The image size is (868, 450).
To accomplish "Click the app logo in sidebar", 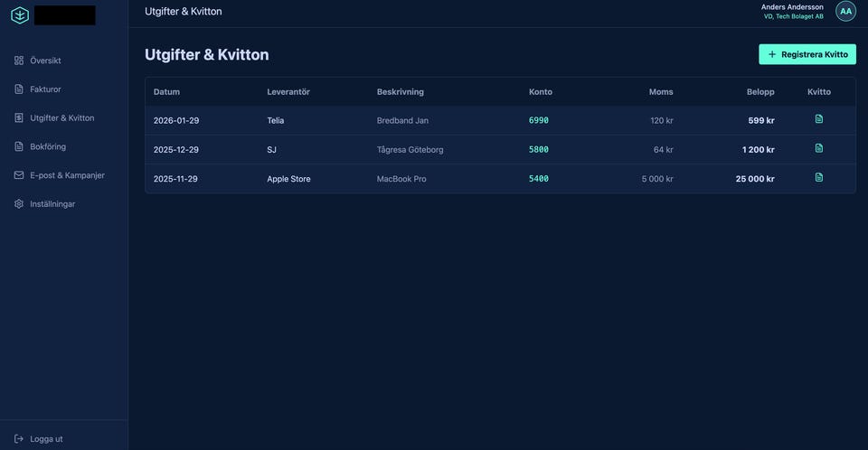I will coord(20,15).
